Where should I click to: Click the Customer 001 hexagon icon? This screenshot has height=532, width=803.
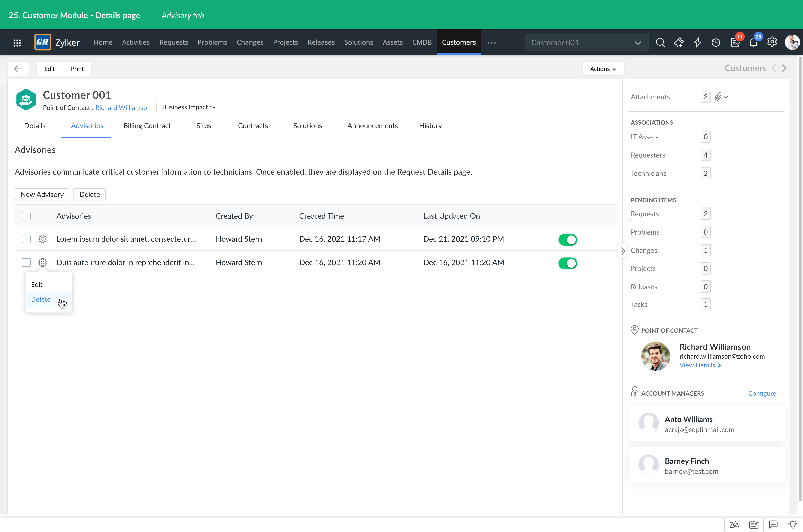click(x=26, y=99)
